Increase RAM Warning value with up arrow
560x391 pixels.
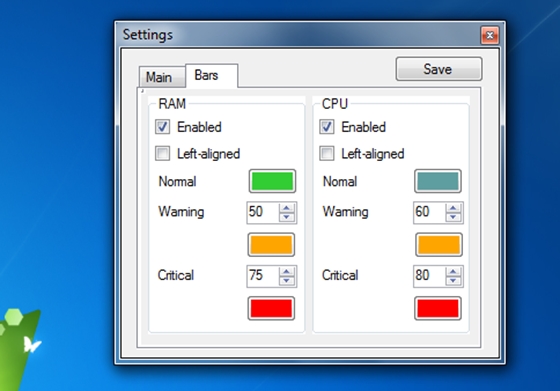[x=286, y=208]
